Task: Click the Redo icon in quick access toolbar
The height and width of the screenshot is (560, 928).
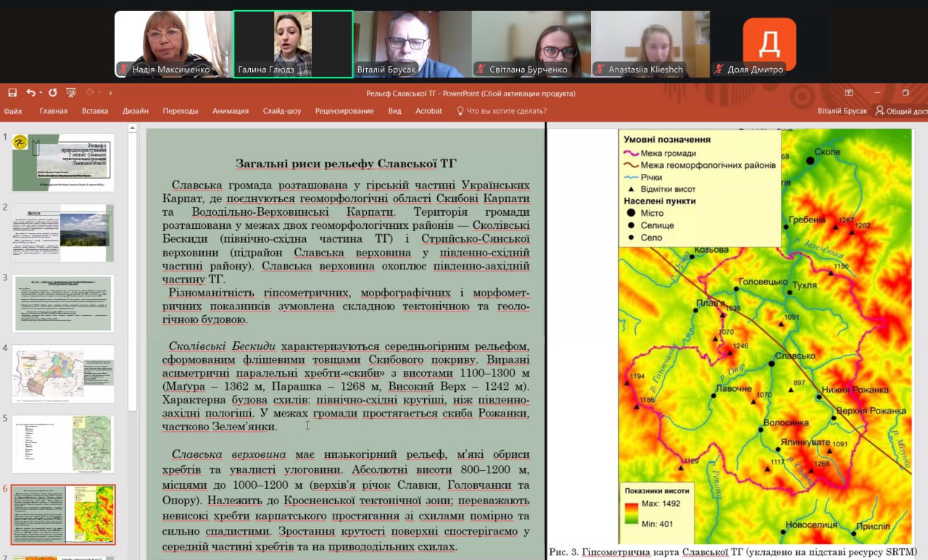Action: click(x=52, y=93)
